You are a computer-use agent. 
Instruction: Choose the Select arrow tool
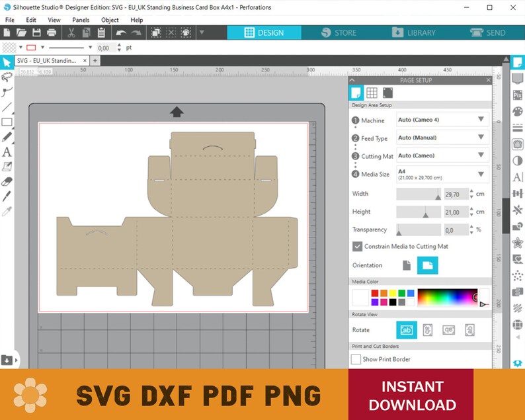[x=7, y=62]
